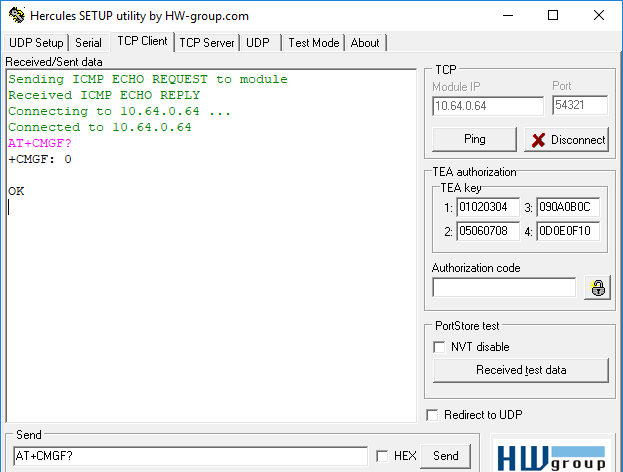
Task: Click 'Received ICMP ECHO REPLY' log line
Action: tap(104, 95)
